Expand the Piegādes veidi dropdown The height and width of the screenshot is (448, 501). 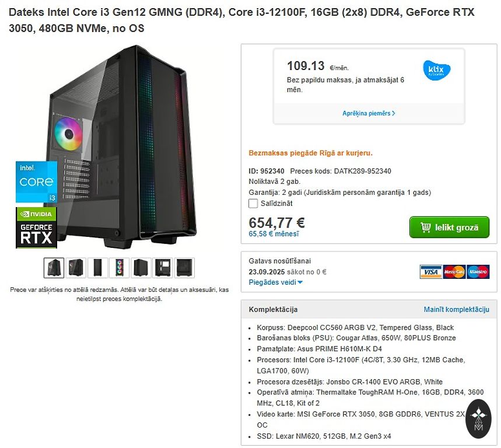coord(275,282)
